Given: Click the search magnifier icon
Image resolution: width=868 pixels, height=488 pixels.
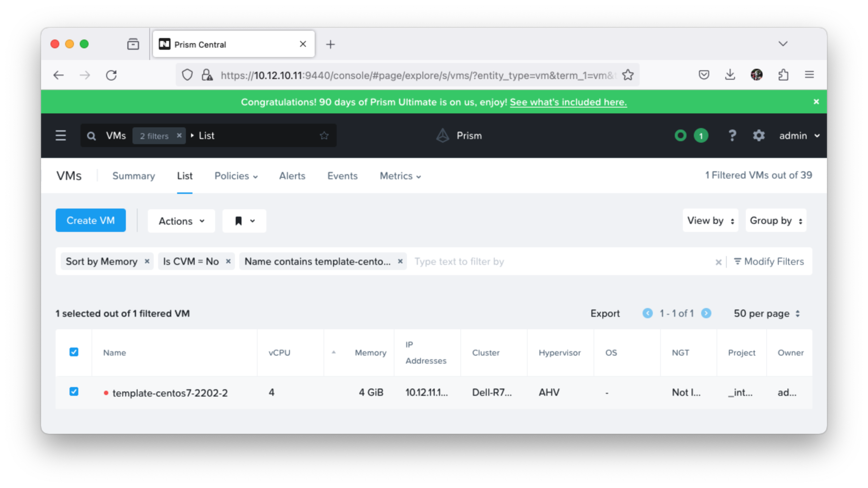Looking at the screenshot, I should (x=91, y=136).
